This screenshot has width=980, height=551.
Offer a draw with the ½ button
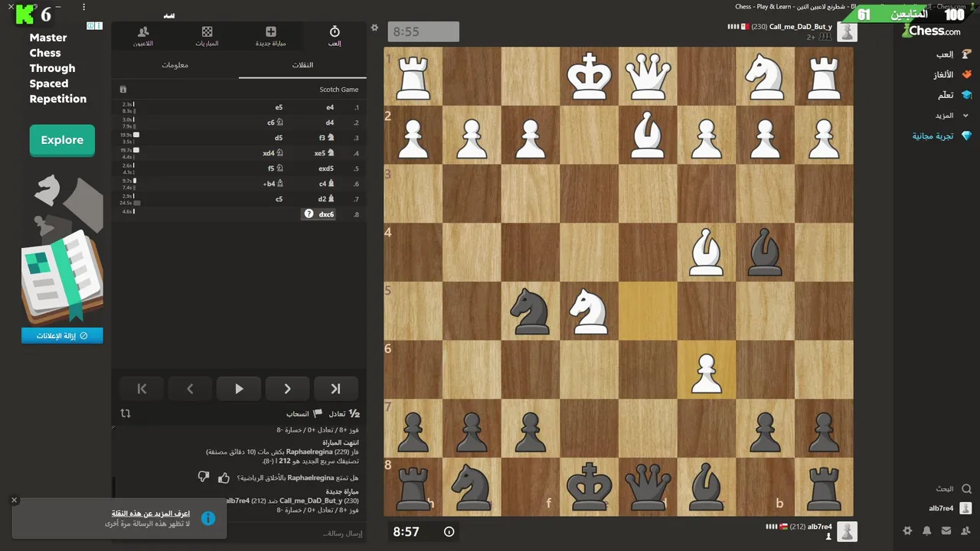[x=345, y=413]
